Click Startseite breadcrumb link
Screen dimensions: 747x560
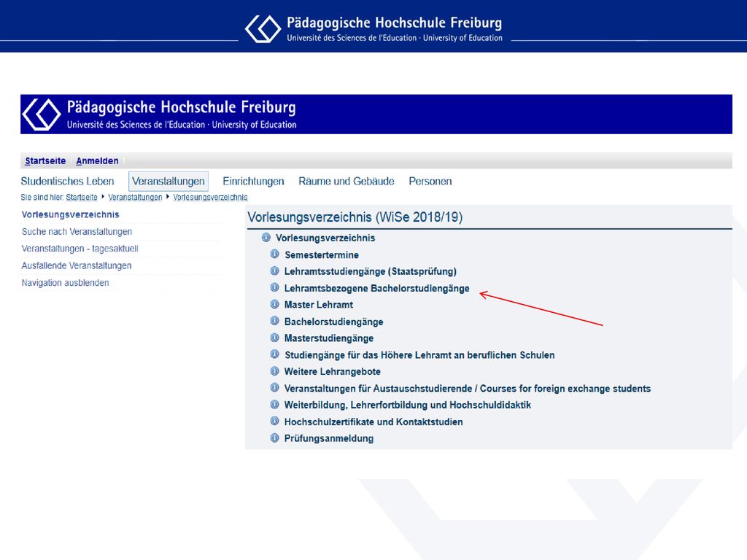pyautogui.click(x=82, y=197)
